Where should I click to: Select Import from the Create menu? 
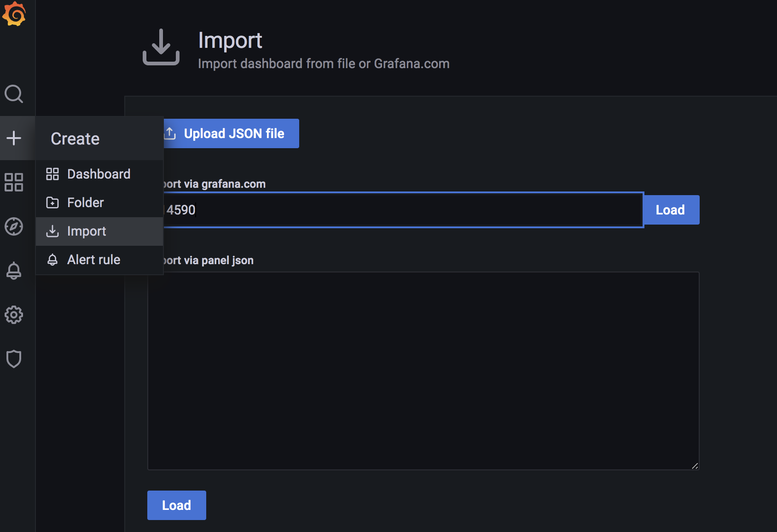tap(99, 231)
